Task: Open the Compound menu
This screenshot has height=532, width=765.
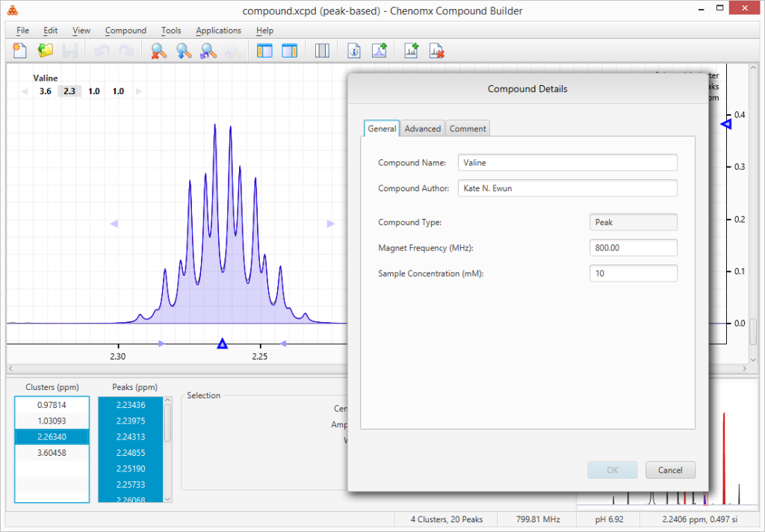Action: coord(126,31)
